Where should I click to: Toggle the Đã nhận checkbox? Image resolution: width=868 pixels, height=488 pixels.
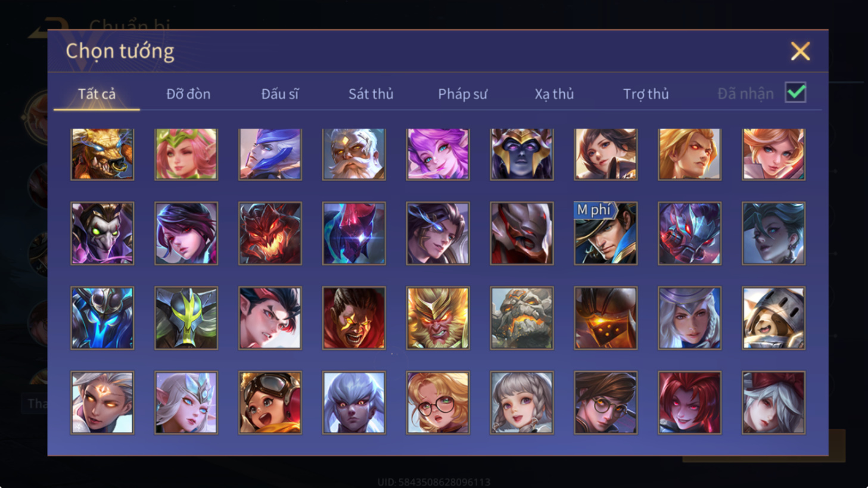pos(796,93)
